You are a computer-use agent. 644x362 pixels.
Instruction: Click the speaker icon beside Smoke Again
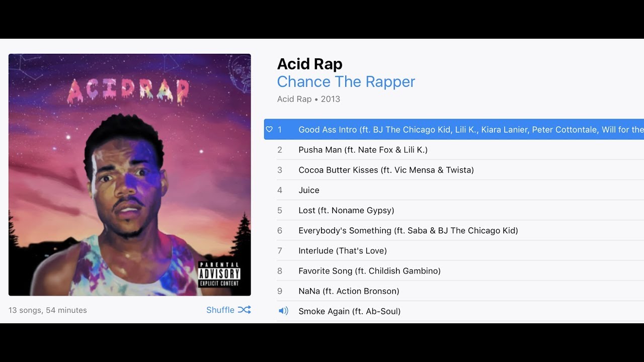(283, 311)
